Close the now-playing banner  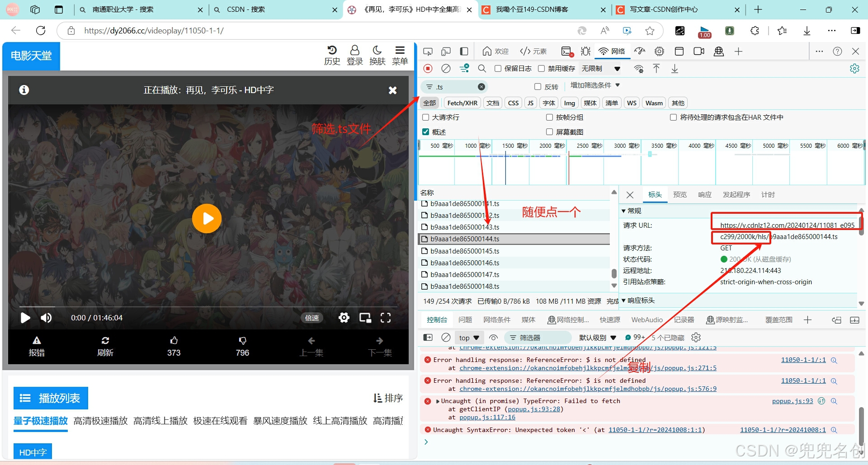point(393,90)
